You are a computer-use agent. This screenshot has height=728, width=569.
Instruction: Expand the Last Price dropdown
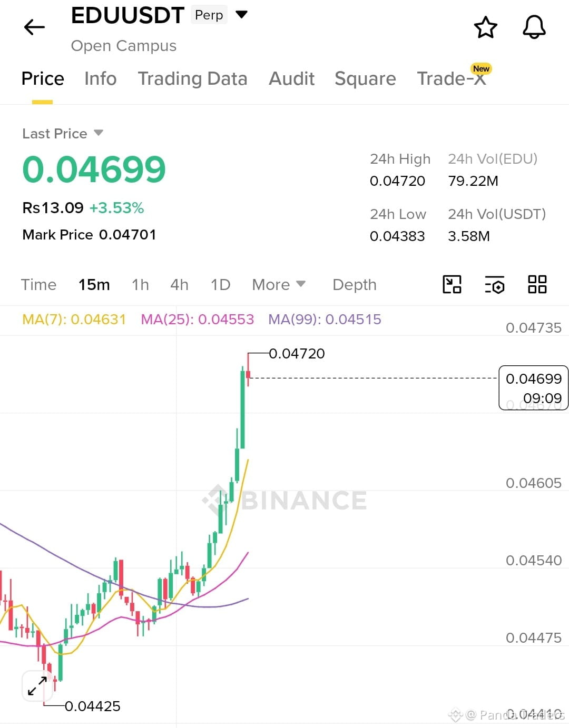pos(99,133)
